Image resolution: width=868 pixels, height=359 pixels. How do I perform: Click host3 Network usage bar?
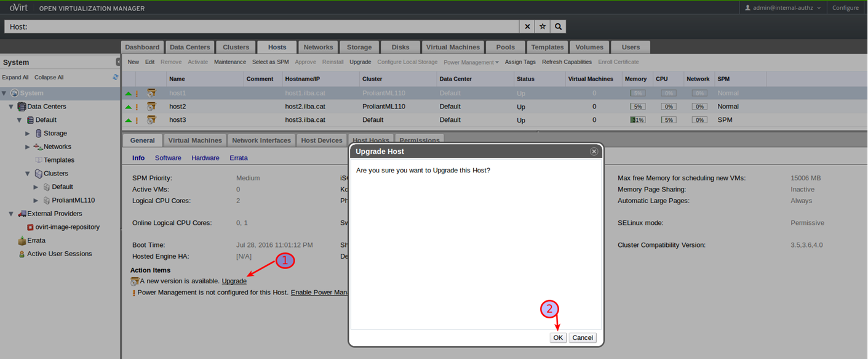[699, 120]
